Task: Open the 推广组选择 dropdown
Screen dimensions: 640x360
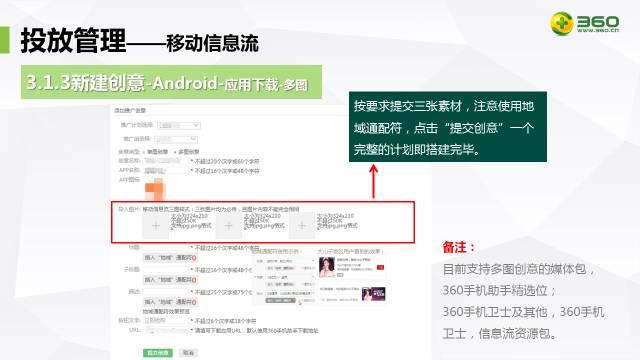Action: (176, 139)
